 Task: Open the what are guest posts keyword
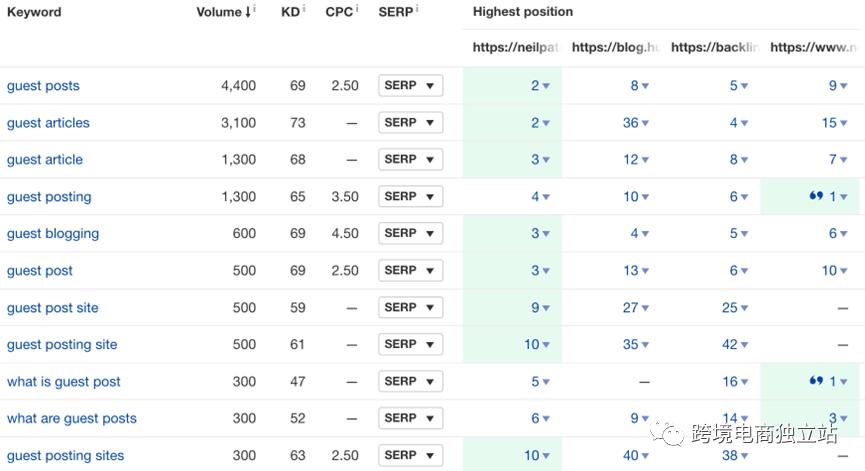(72, 418)
